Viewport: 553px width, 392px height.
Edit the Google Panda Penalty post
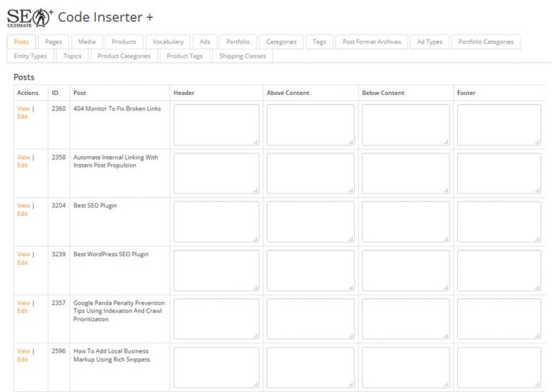coord(22,311)
